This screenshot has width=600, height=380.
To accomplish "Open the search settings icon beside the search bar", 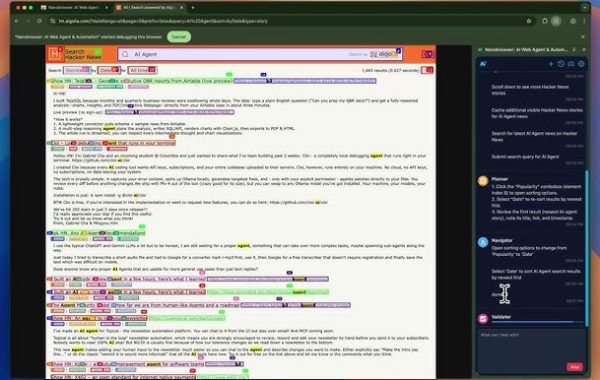I will tap(427, 54).
